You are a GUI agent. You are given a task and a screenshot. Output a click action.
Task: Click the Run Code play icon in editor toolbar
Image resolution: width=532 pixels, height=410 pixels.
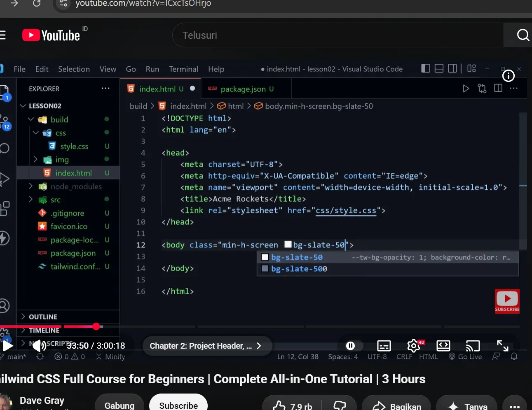pos(466,89)
